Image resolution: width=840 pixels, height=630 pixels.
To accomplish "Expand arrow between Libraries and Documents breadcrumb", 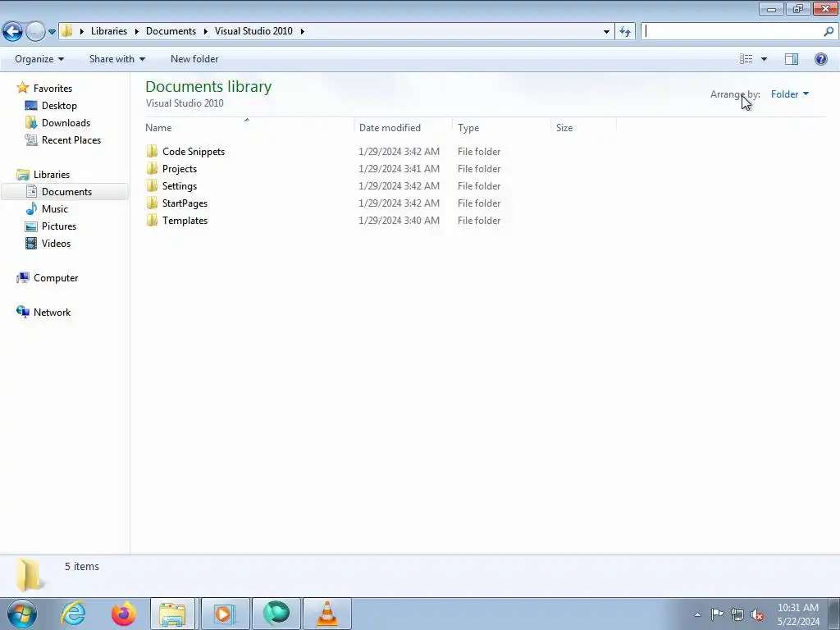I will pyautogui.click(x=137, y=32).
